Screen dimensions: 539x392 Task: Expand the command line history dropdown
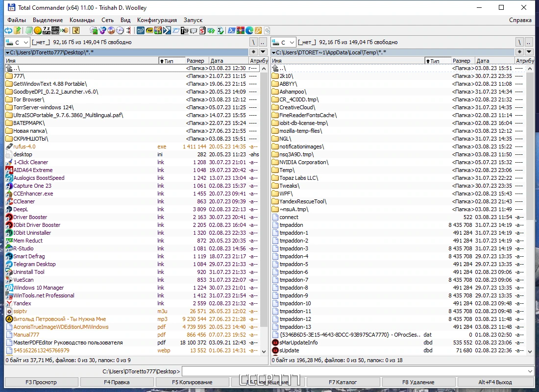[x=530, y=371]
